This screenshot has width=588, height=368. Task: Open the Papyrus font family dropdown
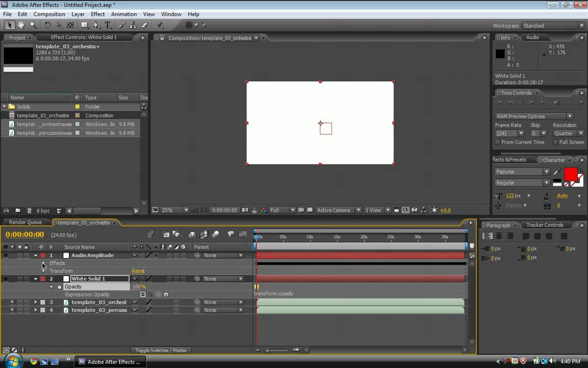pos(522,172)
